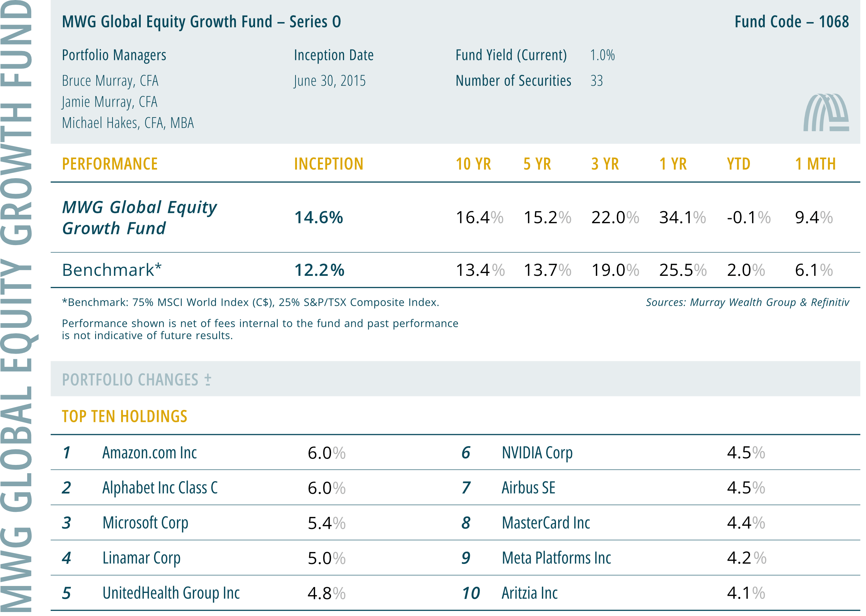Click the Portfolio Changes plus-minus symbol

point(207,379)
